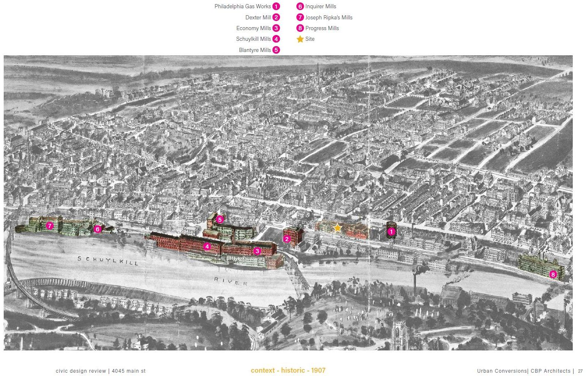Click marker 1 on the map image

point(391,232)
